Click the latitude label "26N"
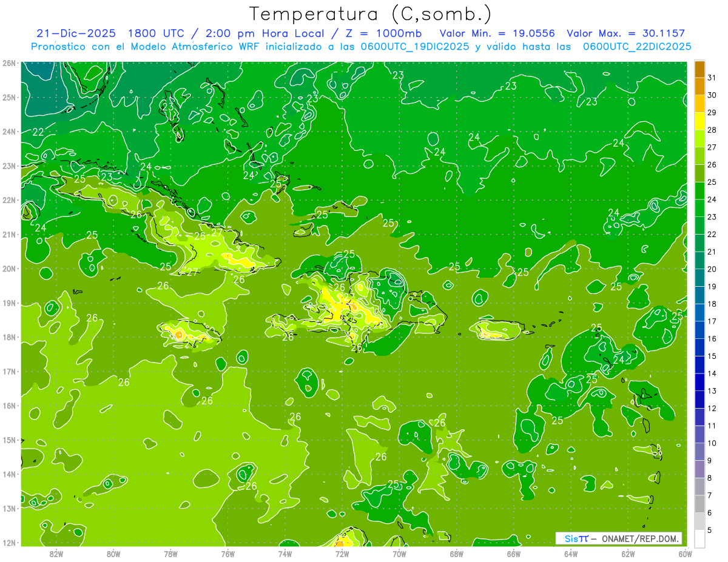Image resolution: width=728 pixels, height=562 pixels. (x=9, y=63)
